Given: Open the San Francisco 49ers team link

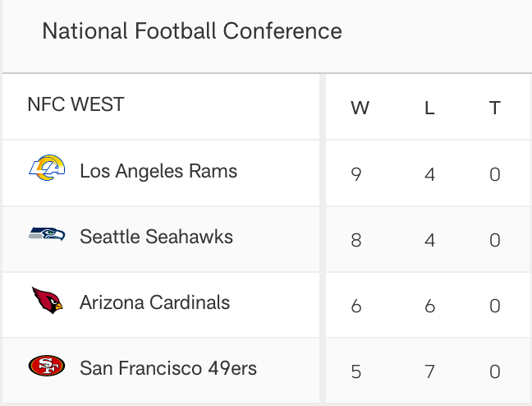Looking at the screenshot, I should (x=168, y=368).
